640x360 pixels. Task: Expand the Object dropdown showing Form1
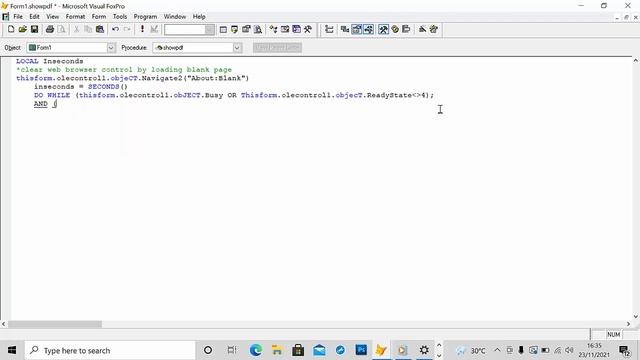(111, 48)
